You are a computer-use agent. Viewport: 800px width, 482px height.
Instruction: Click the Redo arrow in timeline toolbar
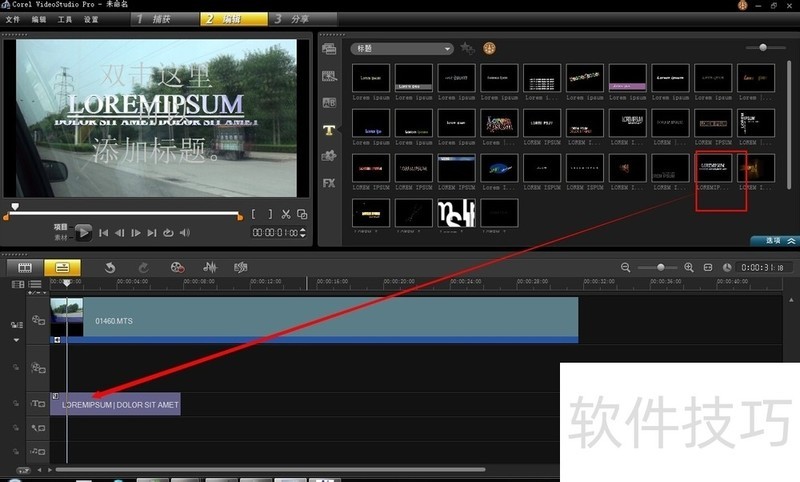tap(143, 267)
